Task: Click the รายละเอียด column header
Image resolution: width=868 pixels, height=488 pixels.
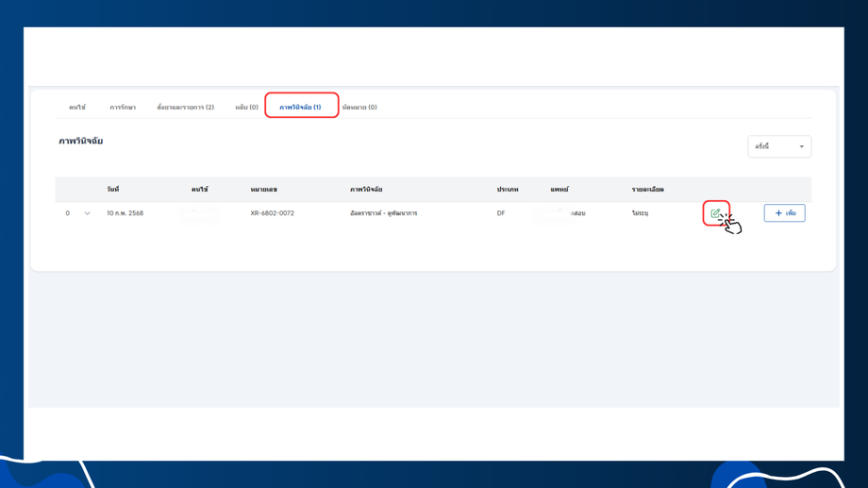Action: pos(647,190)
